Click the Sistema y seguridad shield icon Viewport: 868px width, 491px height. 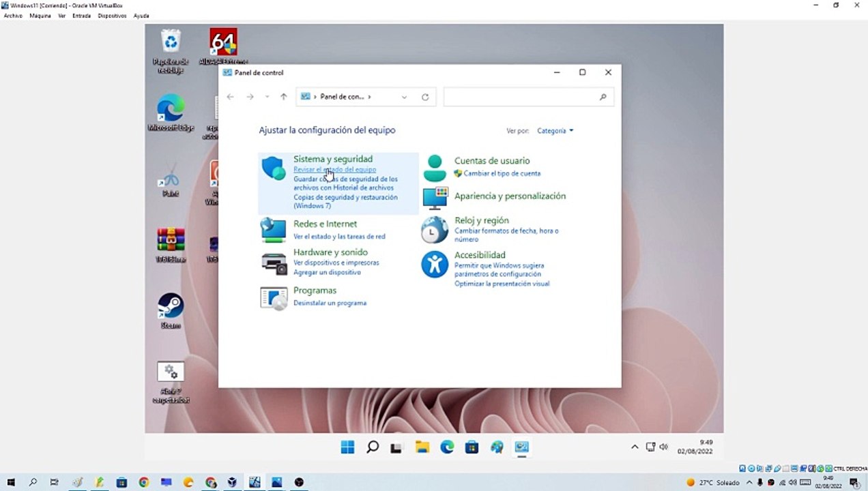(274, 168)
